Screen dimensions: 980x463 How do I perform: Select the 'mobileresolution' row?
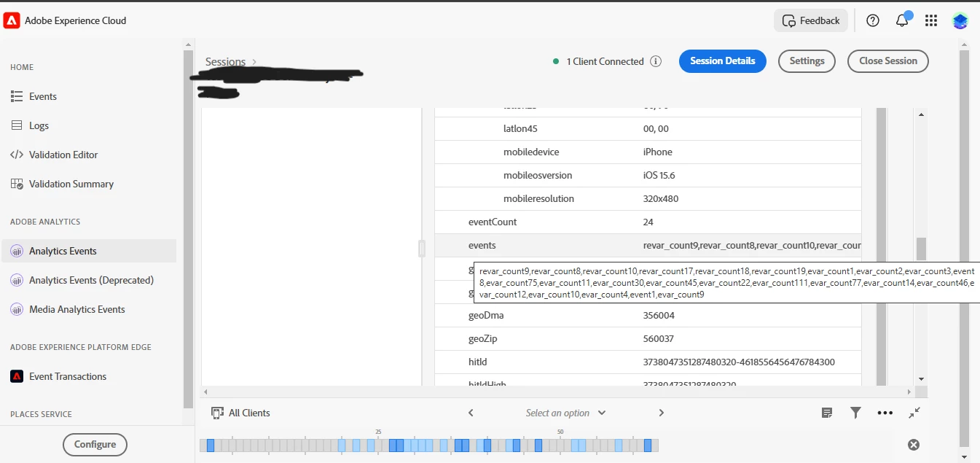tap(648, 199)
